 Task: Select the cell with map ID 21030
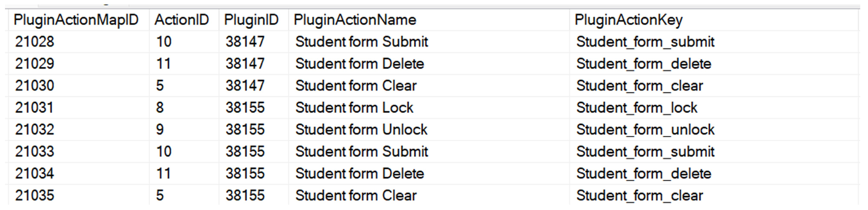(x=35, y=86)
